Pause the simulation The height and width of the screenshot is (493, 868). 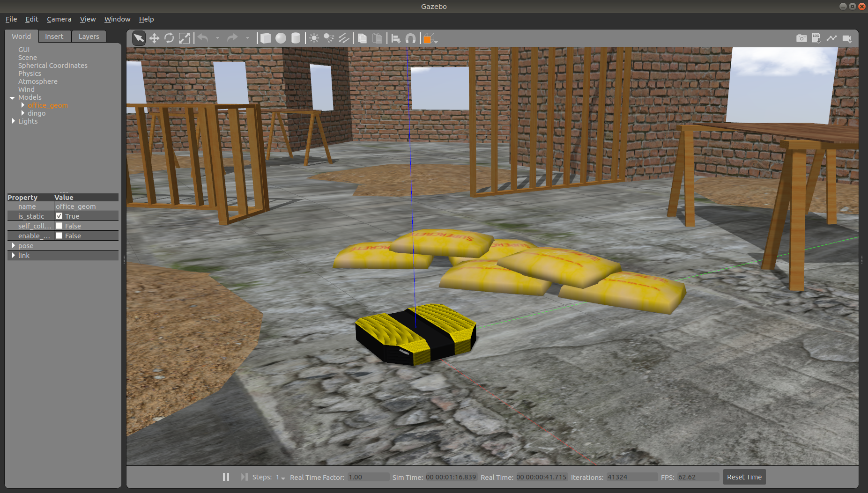pos(226,477)
